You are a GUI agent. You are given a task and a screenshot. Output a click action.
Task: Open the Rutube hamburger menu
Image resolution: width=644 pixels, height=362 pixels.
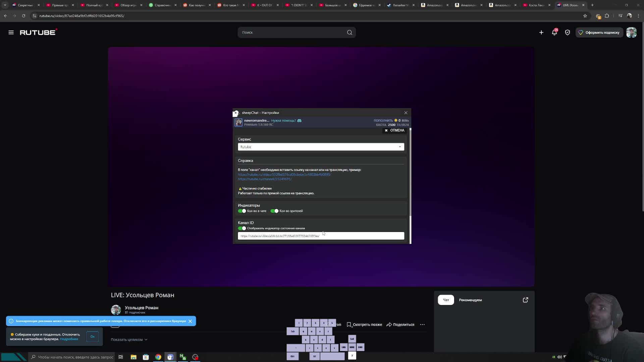tap(11, 33)
